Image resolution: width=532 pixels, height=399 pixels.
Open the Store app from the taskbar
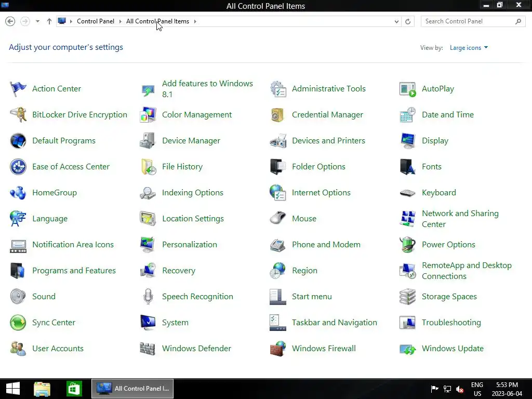74,389
